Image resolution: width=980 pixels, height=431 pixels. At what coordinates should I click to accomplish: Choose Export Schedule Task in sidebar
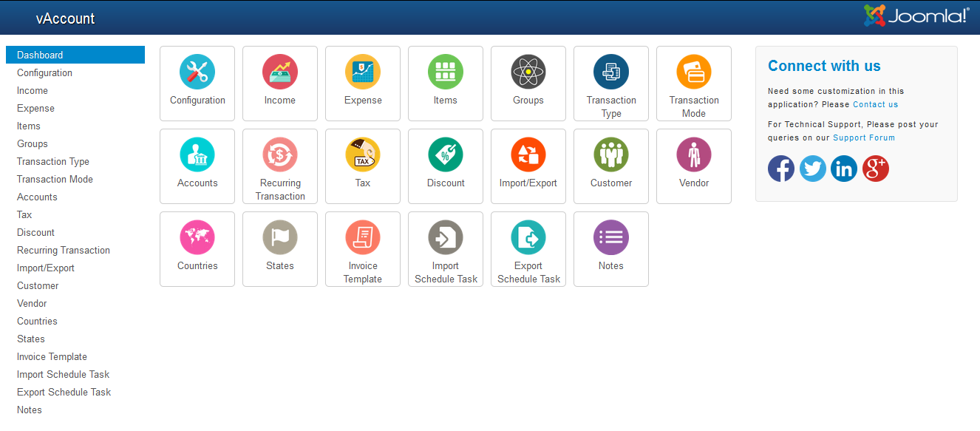coord(75,392)
